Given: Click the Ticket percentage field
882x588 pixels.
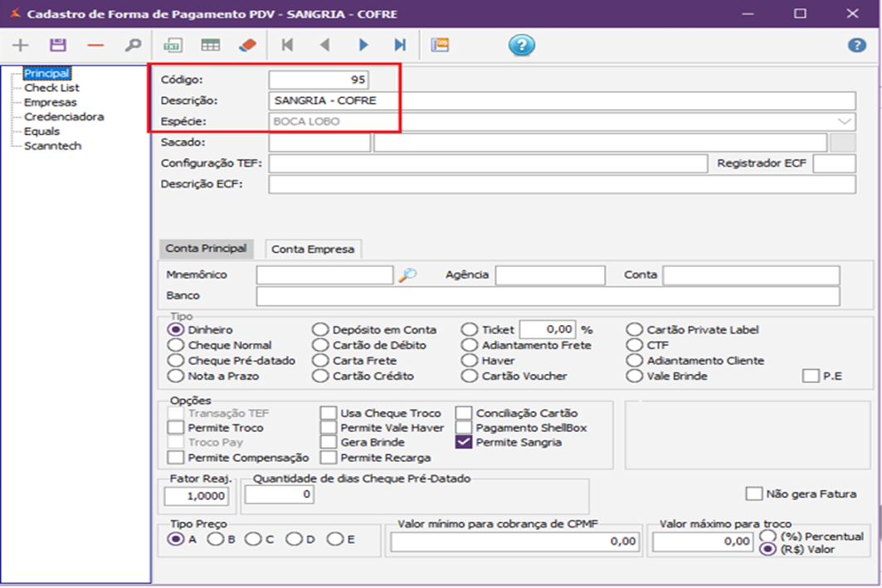Looking at the screenshot, I should pyautogui.click(x=548, y=329).
